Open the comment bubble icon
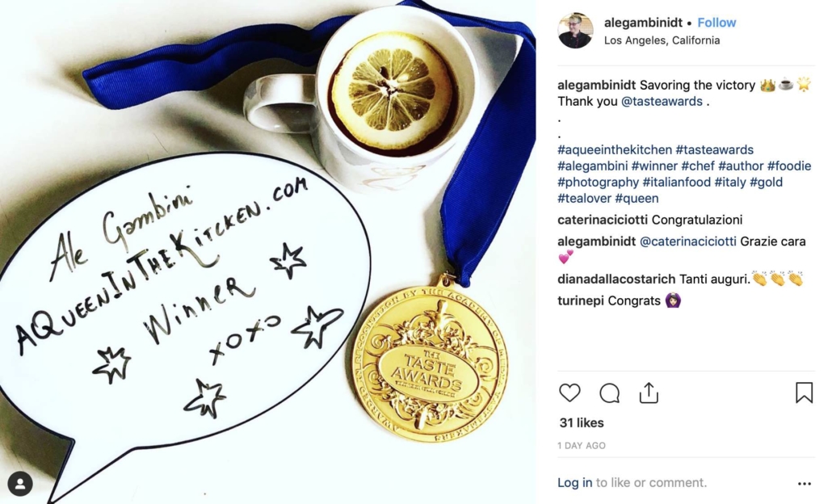The width and height of the screenshot is (832, 504). point(609,393)
